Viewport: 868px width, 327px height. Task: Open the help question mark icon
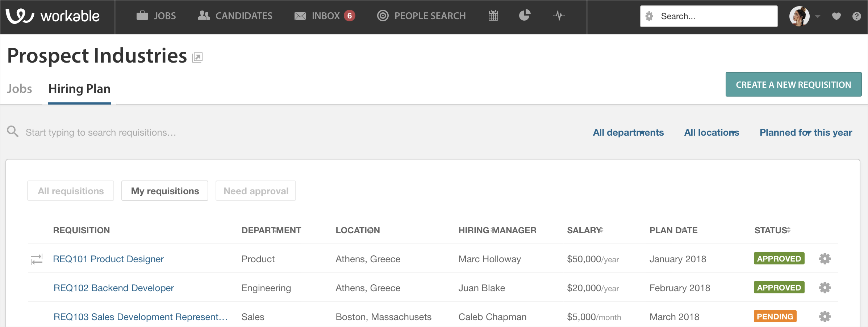[856, 16]
